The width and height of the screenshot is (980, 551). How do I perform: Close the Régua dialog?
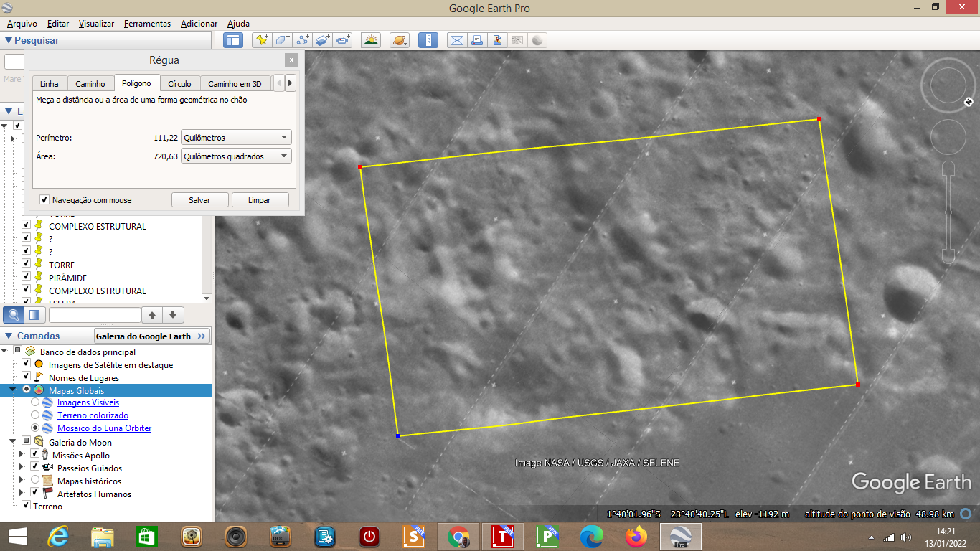click(291, 60)
